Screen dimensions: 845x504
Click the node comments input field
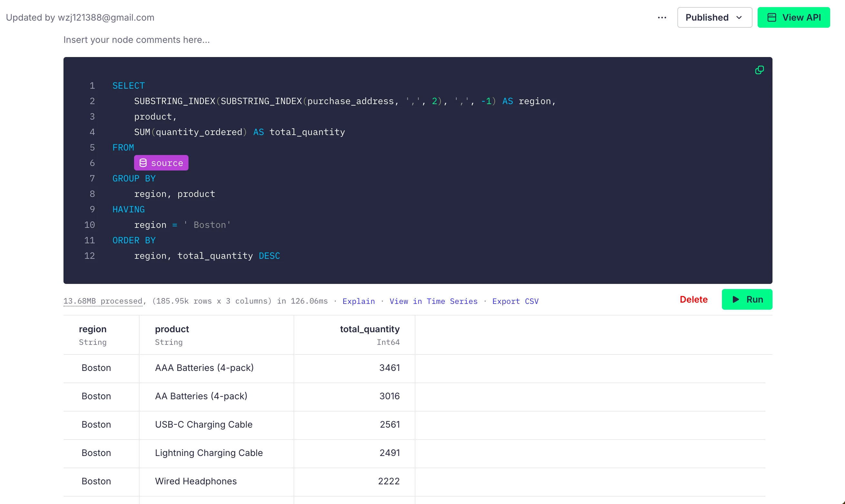click(137, 40)
